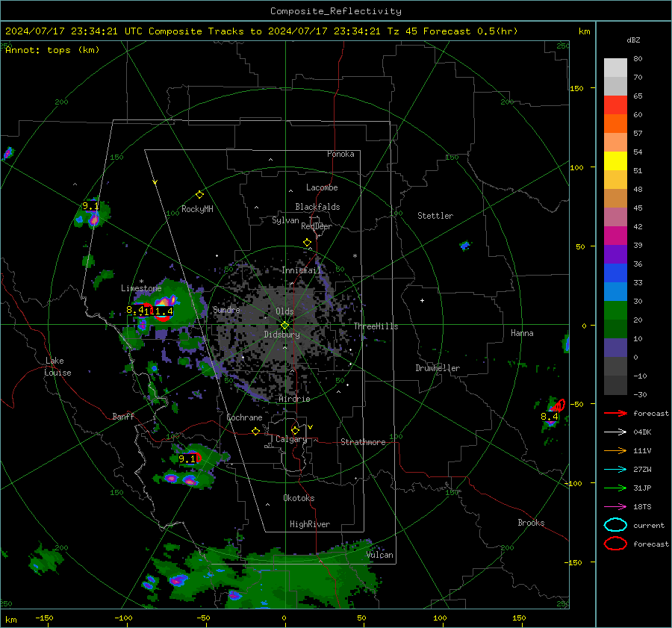Screen dimensions: 672x628
Task: Click the yellow diamond marker beside RockyMH
Action: (x=199, y=195)
